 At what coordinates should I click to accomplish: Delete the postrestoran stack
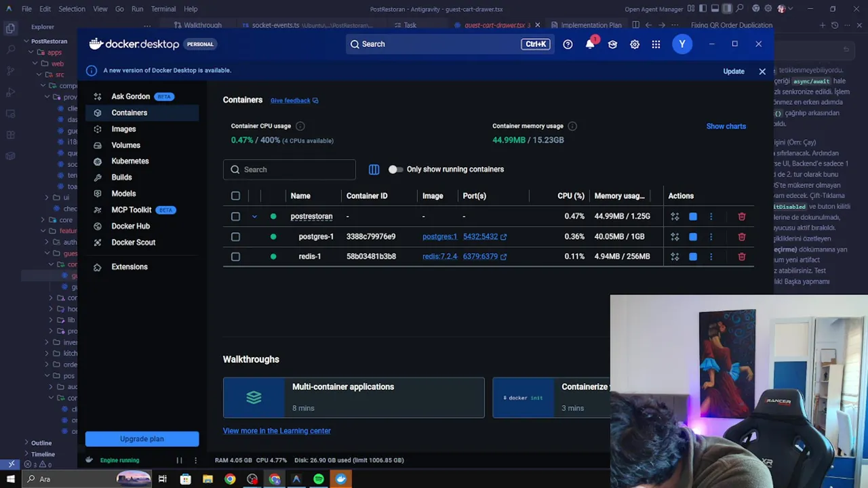click(741, 217)
